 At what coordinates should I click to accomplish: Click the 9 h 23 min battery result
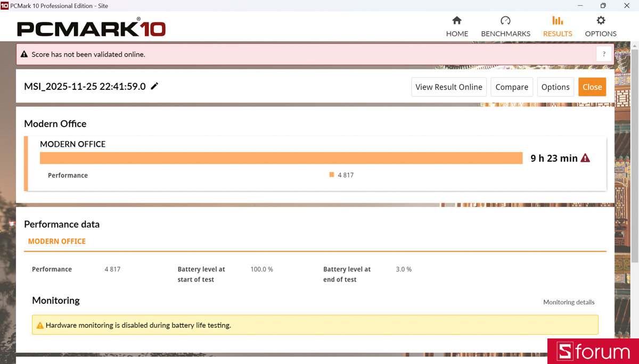(554, 158)
